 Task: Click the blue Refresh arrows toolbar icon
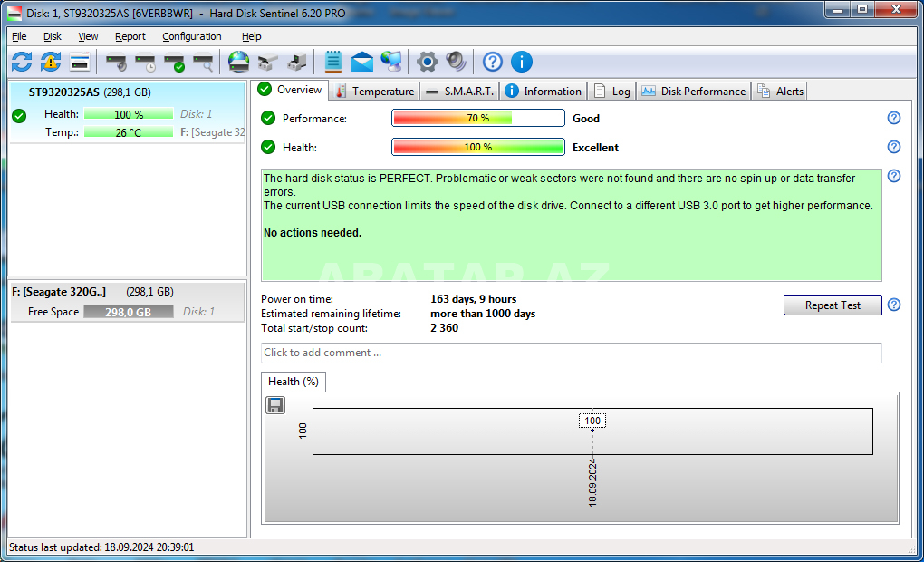[x=22, y=62]
